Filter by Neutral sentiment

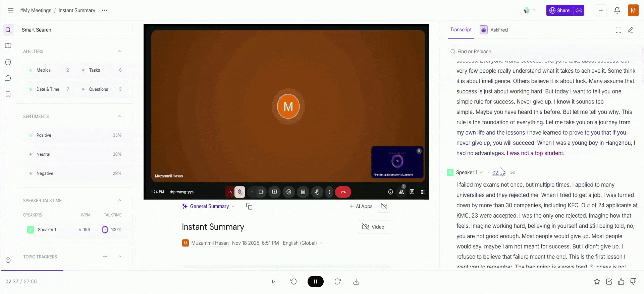click(x=75, y=154)
